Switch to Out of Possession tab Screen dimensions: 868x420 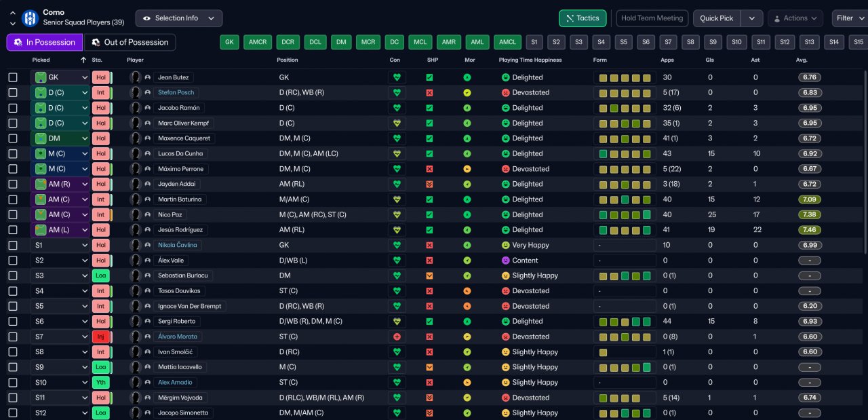(x=130, y=42)
